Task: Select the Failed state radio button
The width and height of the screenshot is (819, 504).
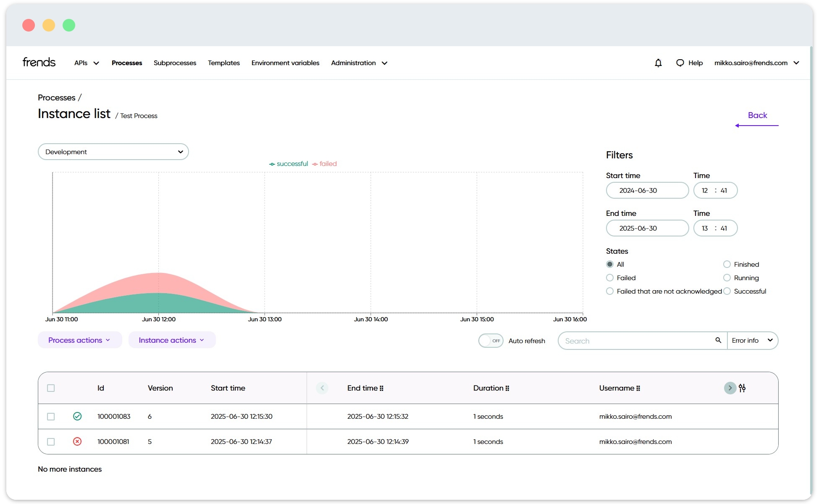Action: pyautogui.click(x=610, y=278)
